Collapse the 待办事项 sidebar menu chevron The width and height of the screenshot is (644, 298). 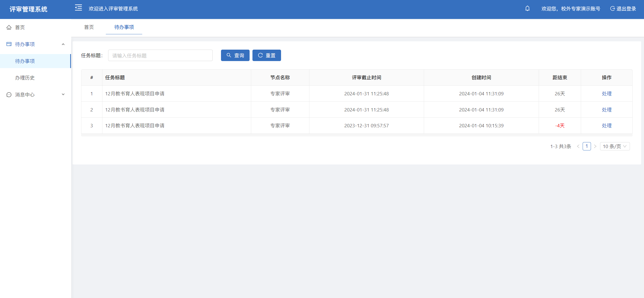coord(63,44)
